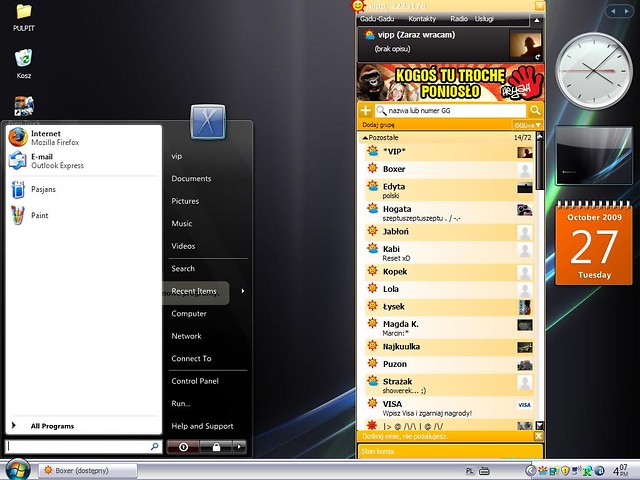Expand hidden tray icons chevron
640x480 pixels.
(x=531, y=471)
